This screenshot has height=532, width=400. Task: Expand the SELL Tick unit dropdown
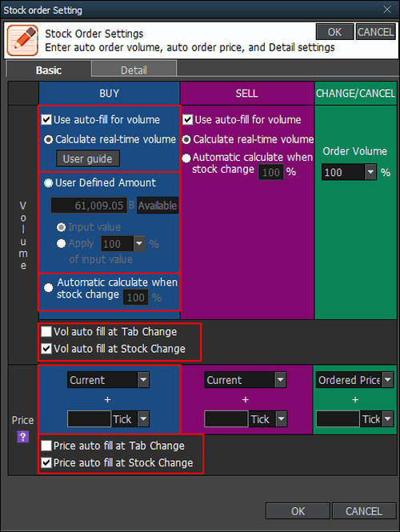[x=282, y=419]
